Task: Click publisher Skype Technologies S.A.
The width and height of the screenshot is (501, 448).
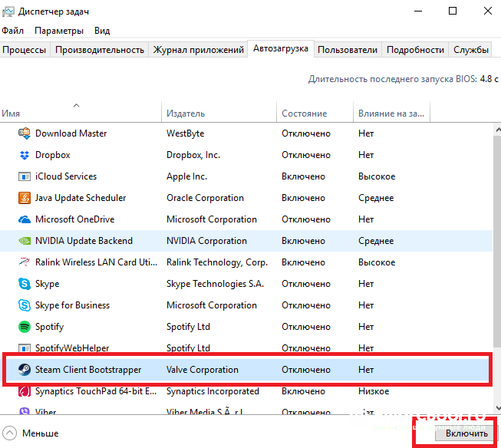Action: (x=215, y=284)
